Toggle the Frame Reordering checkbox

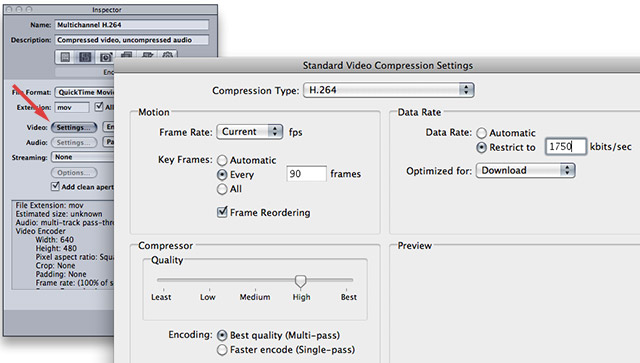tap(222, 212)
